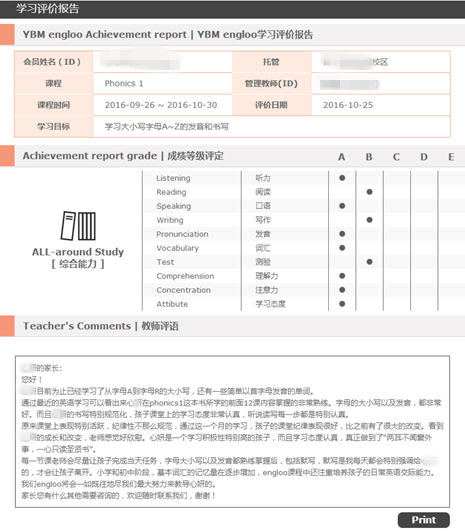Screen dimensions: 465x532
Task: Click the 写作 label
Action: (263, 220)
